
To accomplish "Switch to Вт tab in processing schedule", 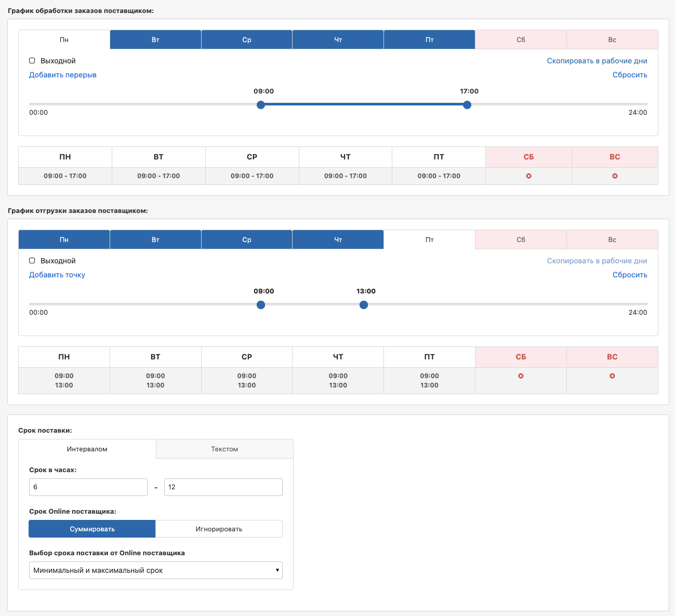I will pyautogui.click(x=155, y=39).
